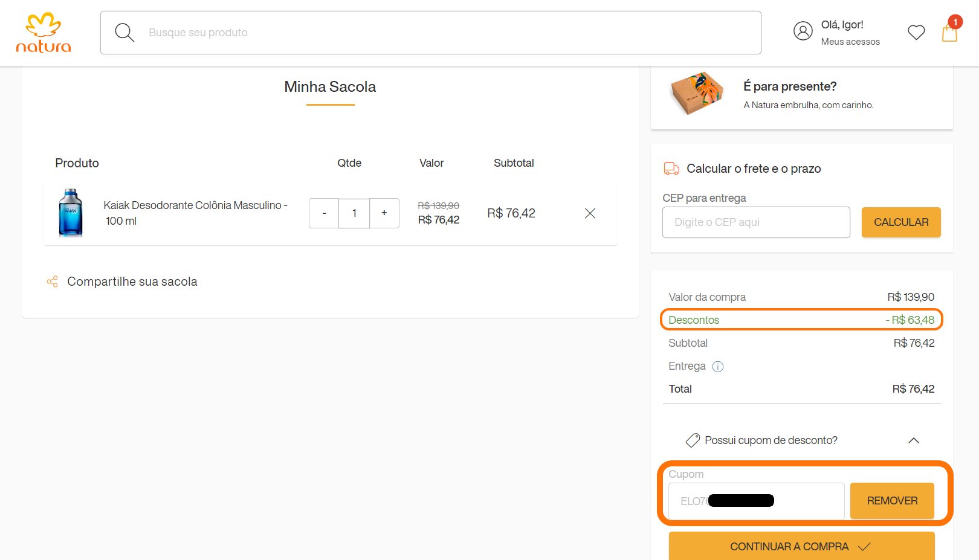Click Compartilhe sua sacola link

pyautogui.click(x=132, y=282)
